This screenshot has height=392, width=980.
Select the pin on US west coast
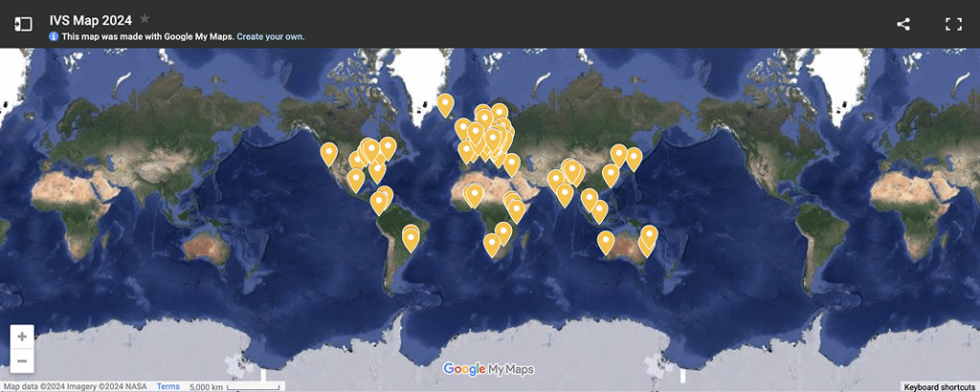click(x=329, y=153)
